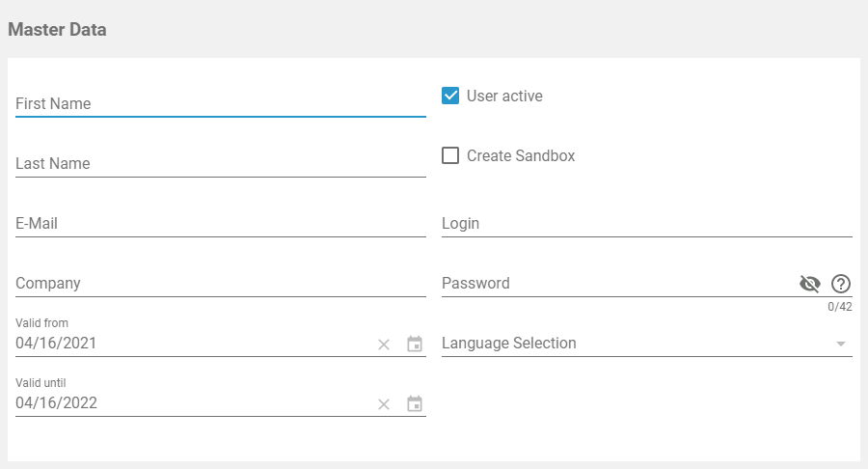Toggle password visibility eye icon
Screen dimensions: 868x469
pyautogui.click(x=810, y=284)
